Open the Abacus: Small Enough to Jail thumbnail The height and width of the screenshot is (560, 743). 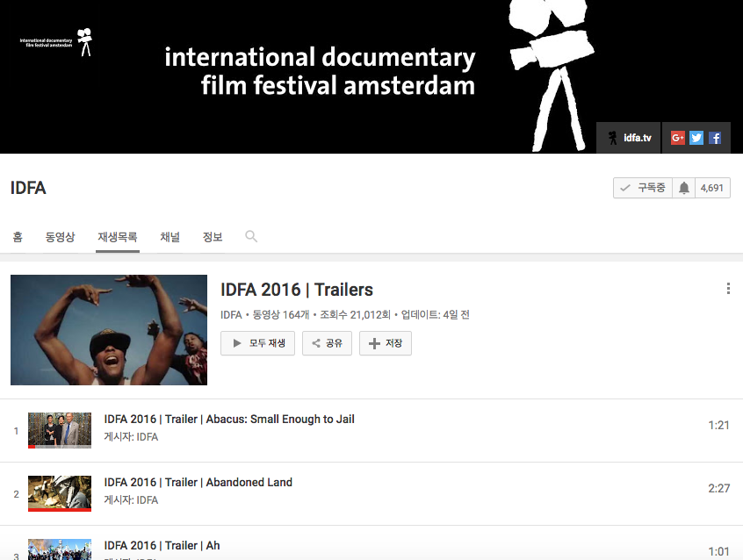pos(60,430)
